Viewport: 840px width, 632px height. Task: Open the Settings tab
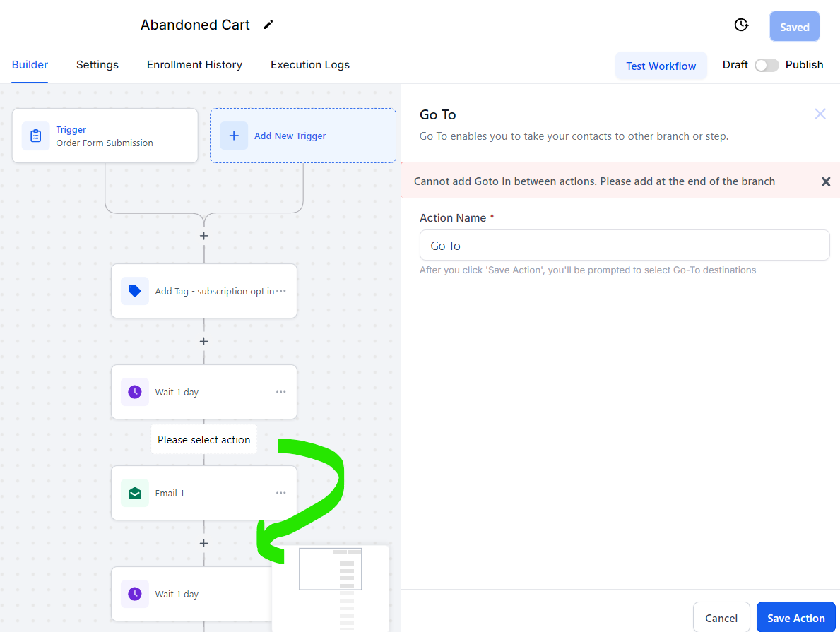click(x=97, y=65)
